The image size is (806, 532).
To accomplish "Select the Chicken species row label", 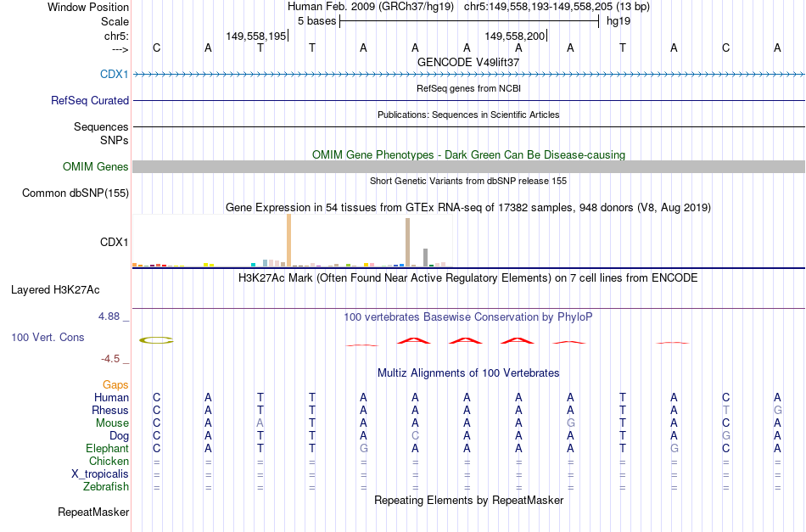I will [109, 461].
